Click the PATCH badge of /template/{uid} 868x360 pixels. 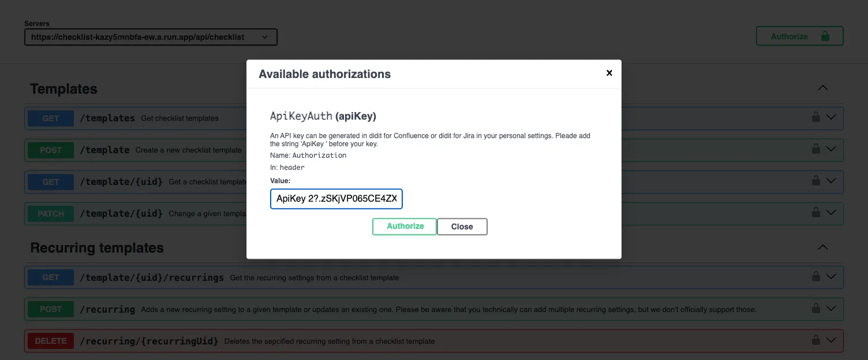point(51,214)
